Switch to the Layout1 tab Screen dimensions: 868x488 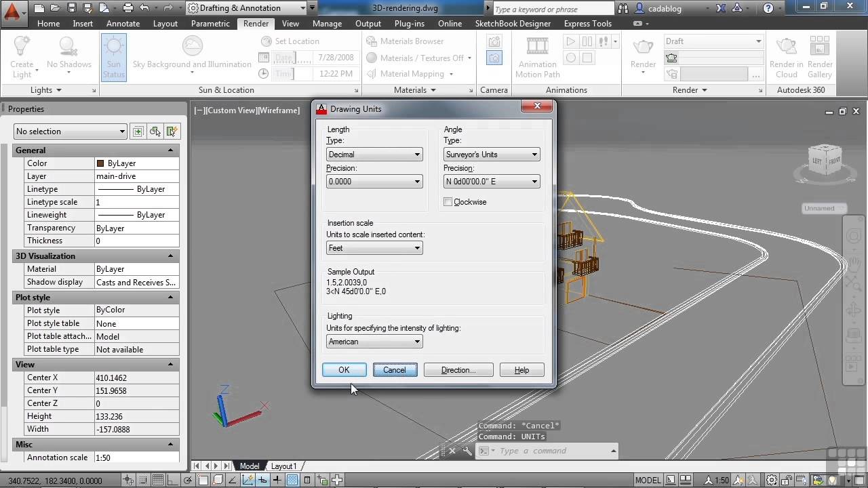tap(284, 466)
